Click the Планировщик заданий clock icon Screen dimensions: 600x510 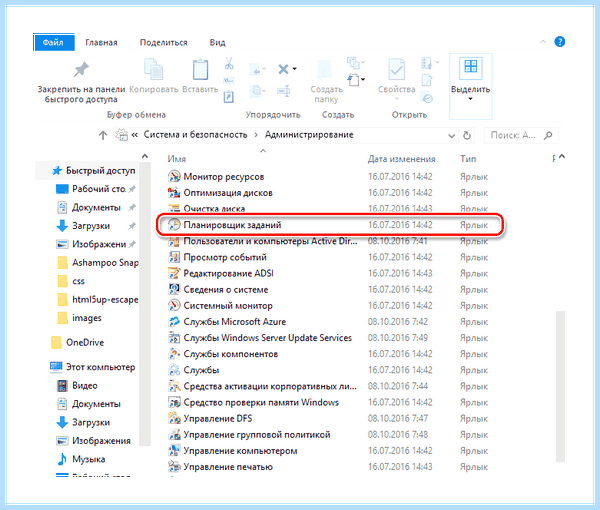(x=174, y=225)
